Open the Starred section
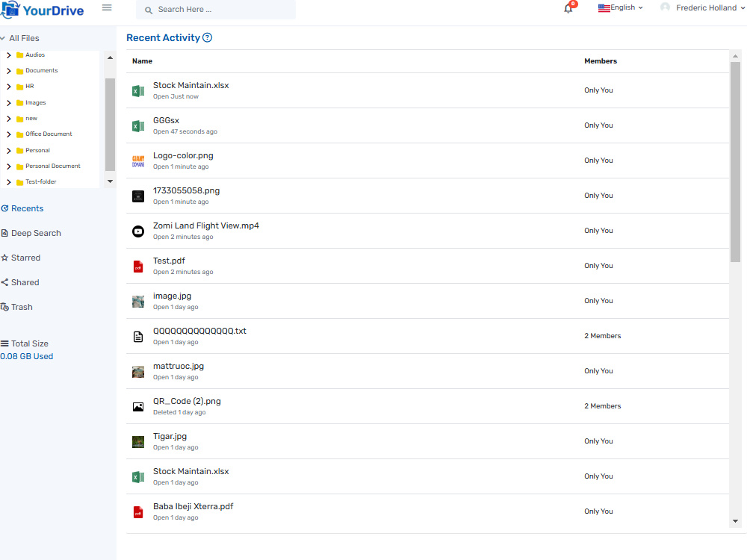This screenshot has width=747, height=560. point(20,258)
